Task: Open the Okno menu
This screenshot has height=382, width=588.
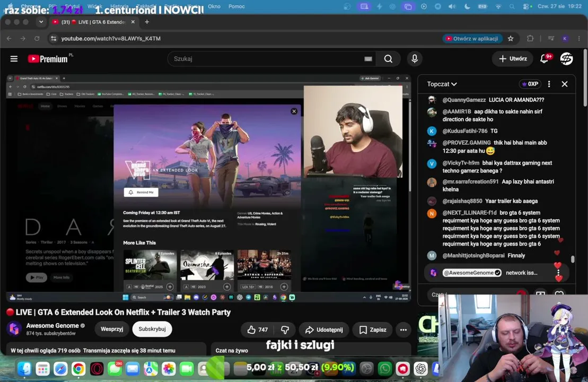Action: [214, 6]
